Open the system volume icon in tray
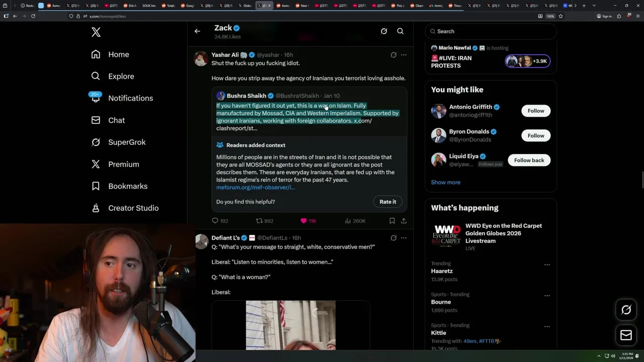This screenshot has width=644, height=362. click(x=613, y=356)
